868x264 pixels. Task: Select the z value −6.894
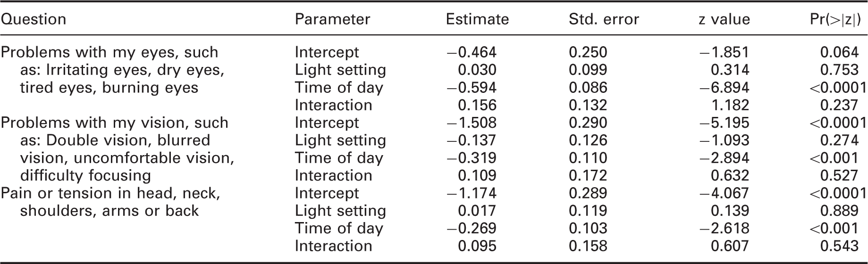724,88
